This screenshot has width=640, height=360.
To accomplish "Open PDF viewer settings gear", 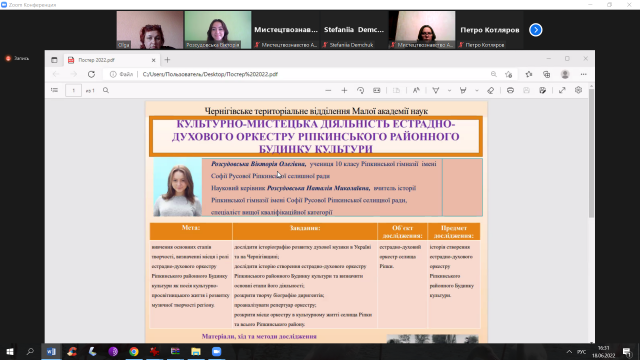I will [x=578, y=90].
